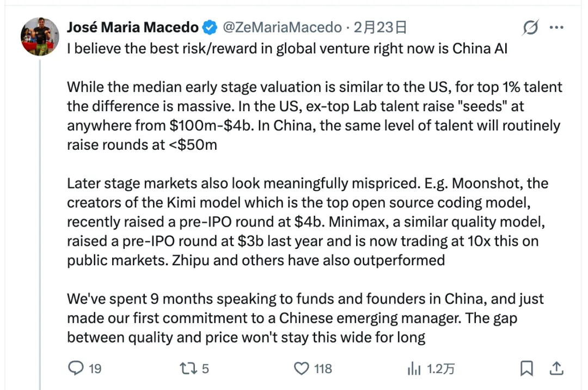
Task: Click the vertical thread line below the avatar
Action: pos(40,218)
